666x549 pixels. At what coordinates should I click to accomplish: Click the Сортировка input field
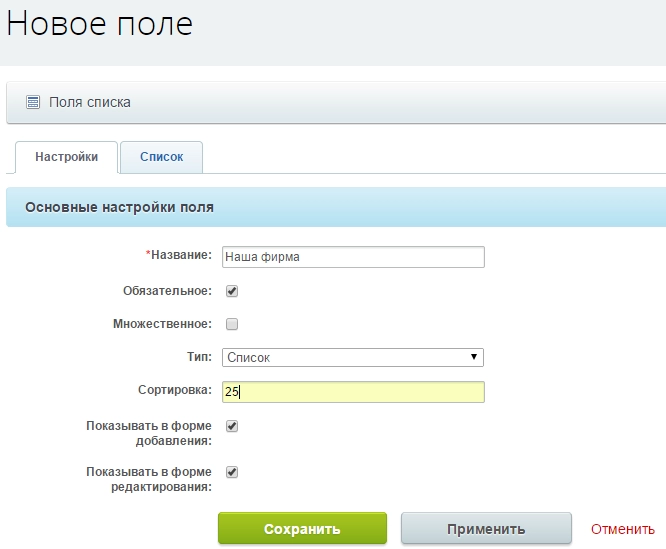click(352, 392)
